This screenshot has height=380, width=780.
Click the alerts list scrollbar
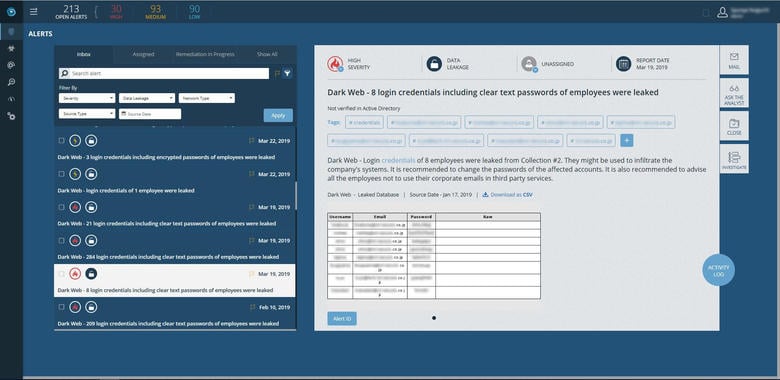(296, 195)
